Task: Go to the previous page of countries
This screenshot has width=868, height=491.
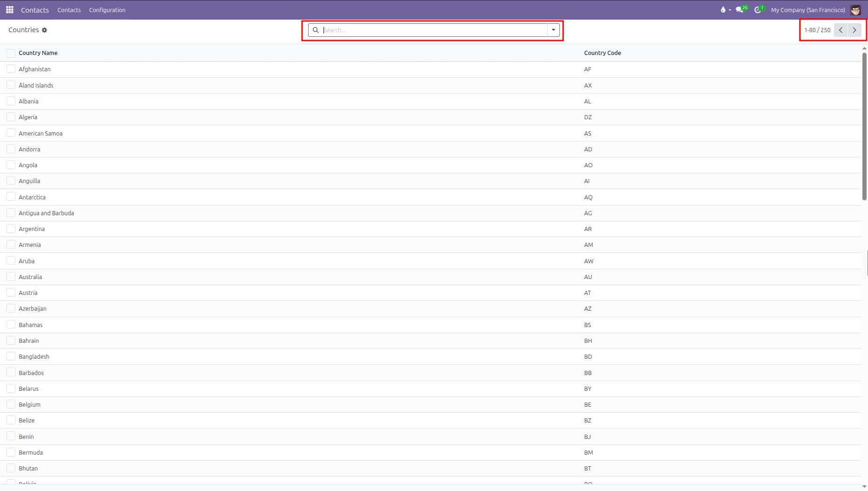Action: pos(841,30)
